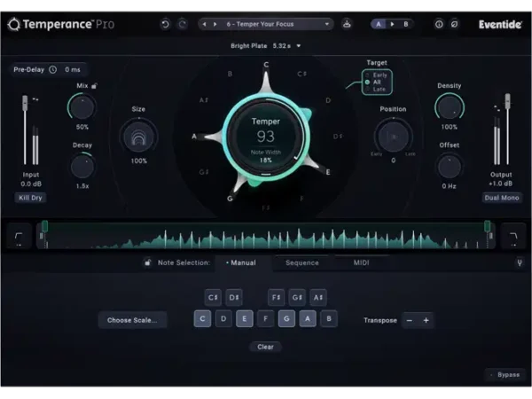Open the Choose Scale menu
The image size is (532, 399).
(132, 320)
